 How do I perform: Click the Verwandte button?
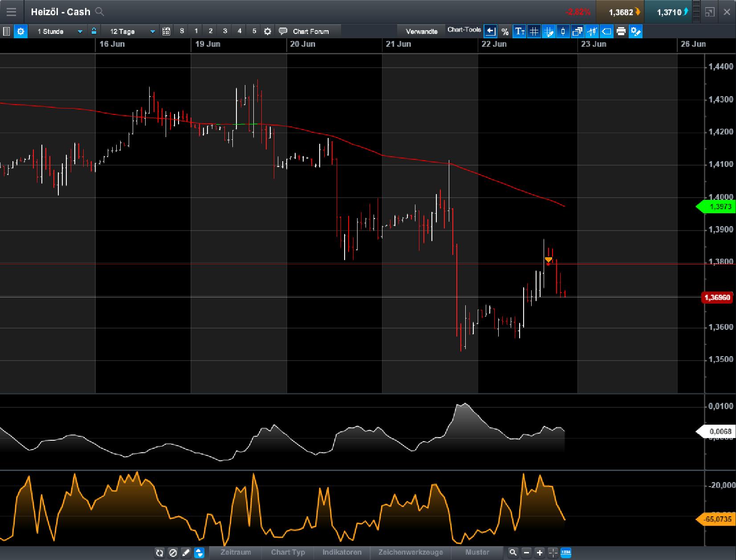point(421,31)
